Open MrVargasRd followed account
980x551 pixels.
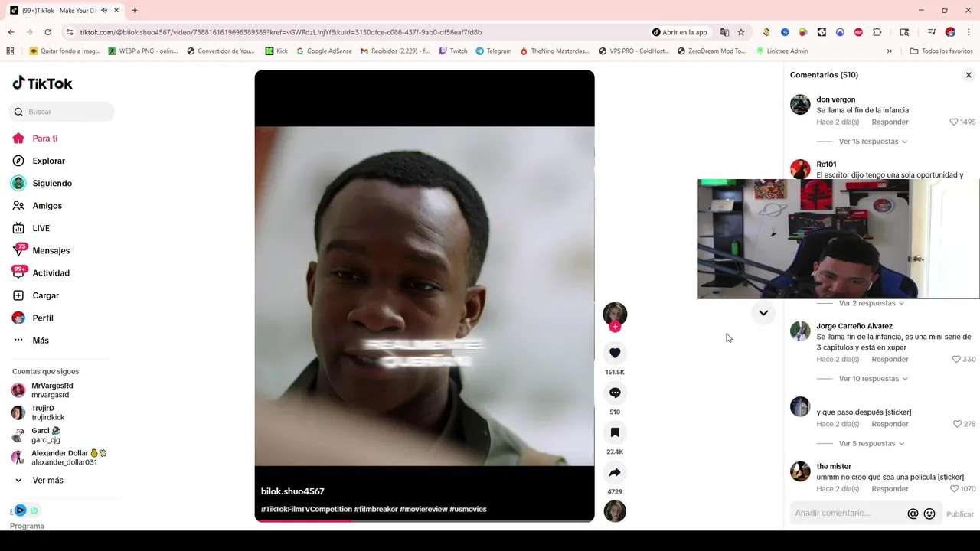click(x=52, y=390)
